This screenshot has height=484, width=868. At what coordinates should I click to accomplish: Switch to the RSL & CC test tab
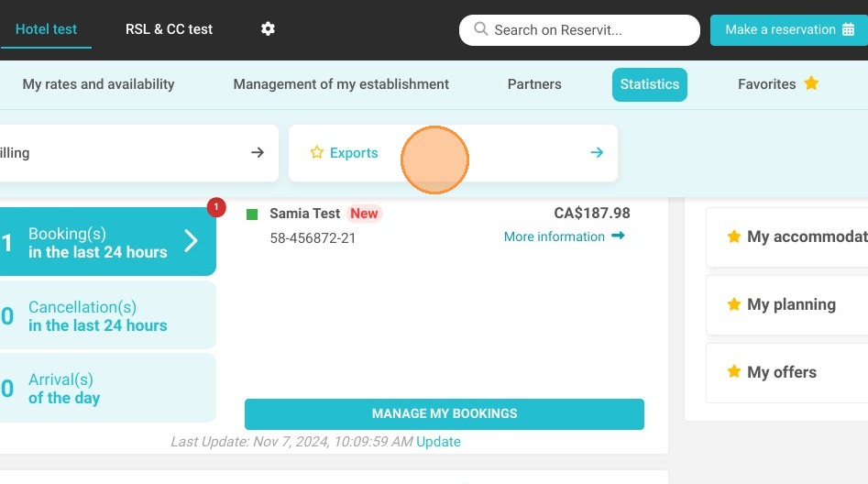coord(169,29)
